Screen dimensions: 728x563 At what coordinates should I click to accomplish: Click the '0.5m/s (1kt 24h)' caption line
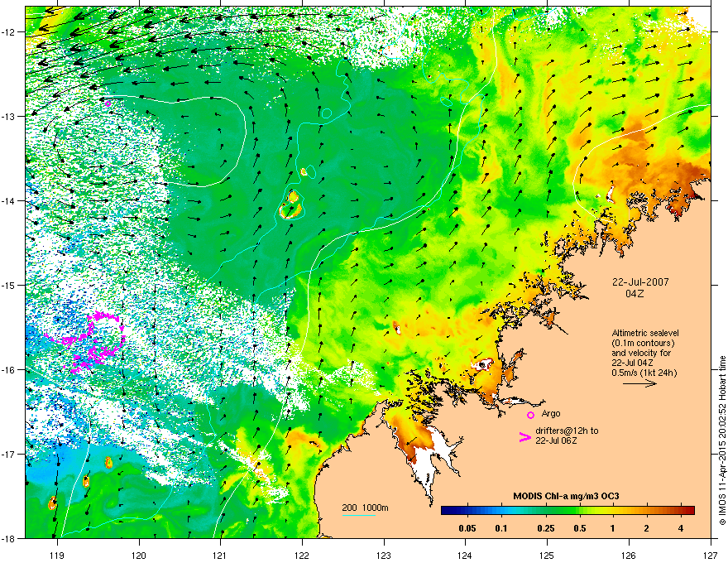coord(644,373)
